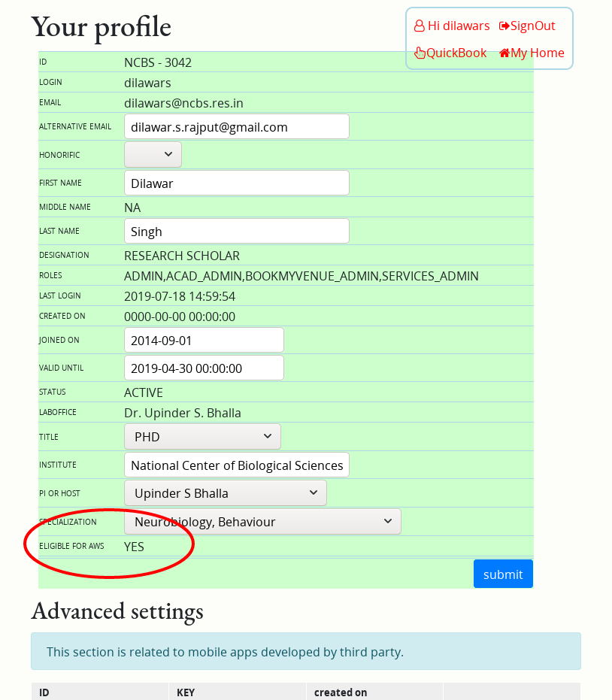612x700 pixels.
Task: Click the created on column header
Action: coord(341,692)
